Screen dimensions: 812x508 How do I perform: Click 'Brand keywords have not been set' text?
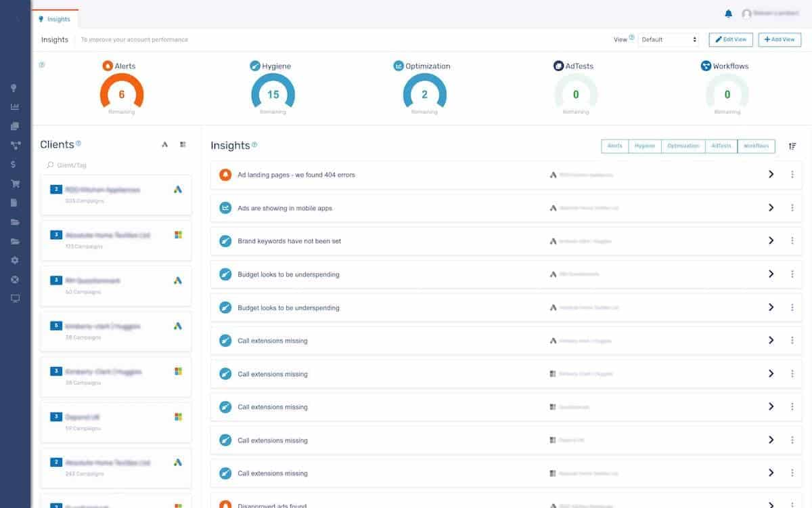289,241
